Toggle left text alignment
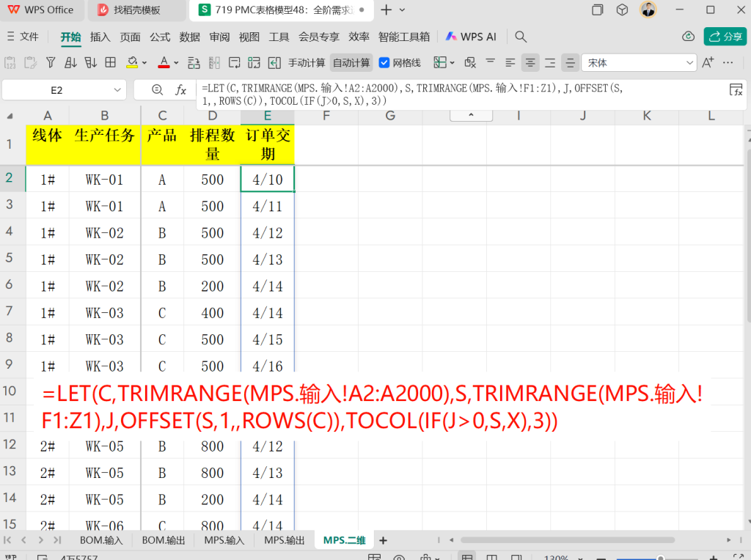751x560 pixels. [x=510, y=63]
